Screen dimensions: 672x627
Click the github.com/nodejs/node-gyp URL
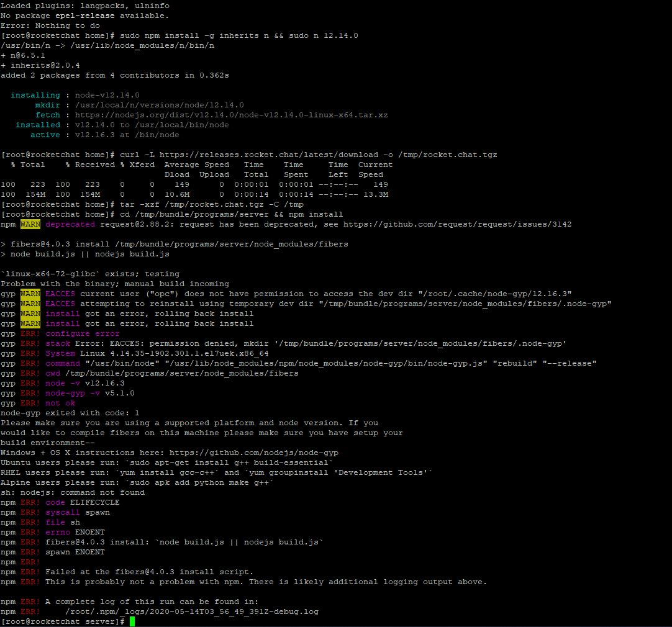tap(254, 453)
